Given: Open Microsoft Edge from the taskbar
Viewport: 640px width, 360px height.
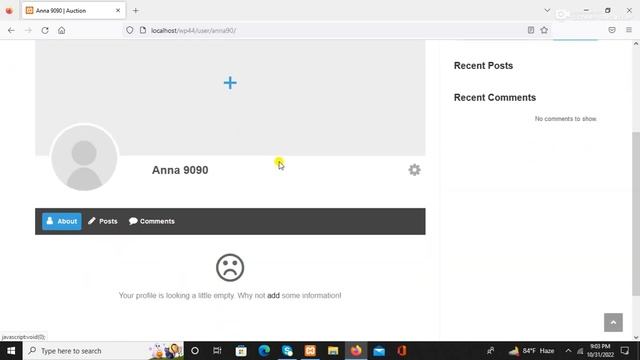Looking at the screenshot, I should pyautogui.click(x=264, y=351).
